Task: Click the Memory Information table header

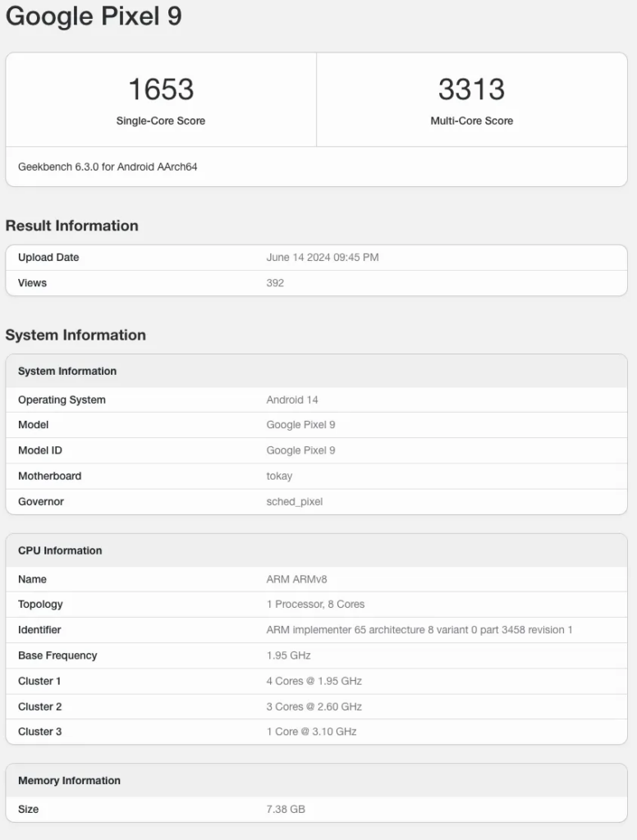Action: click(69, 781)
